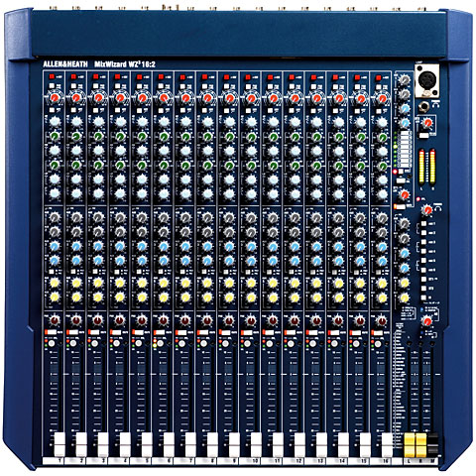
Task: Click the channel 1 white fader cap
Action: pos(59,444)
